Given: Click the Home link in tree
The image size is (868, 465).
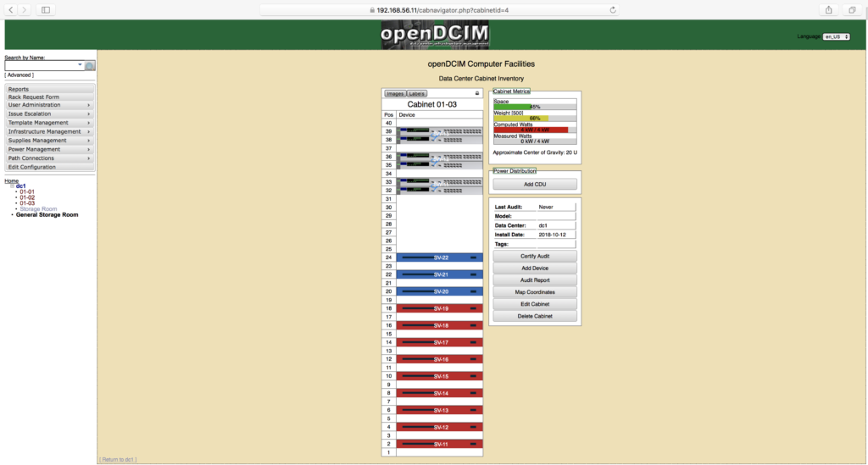Looking at the screenshot, I should [x=11, y=180].
